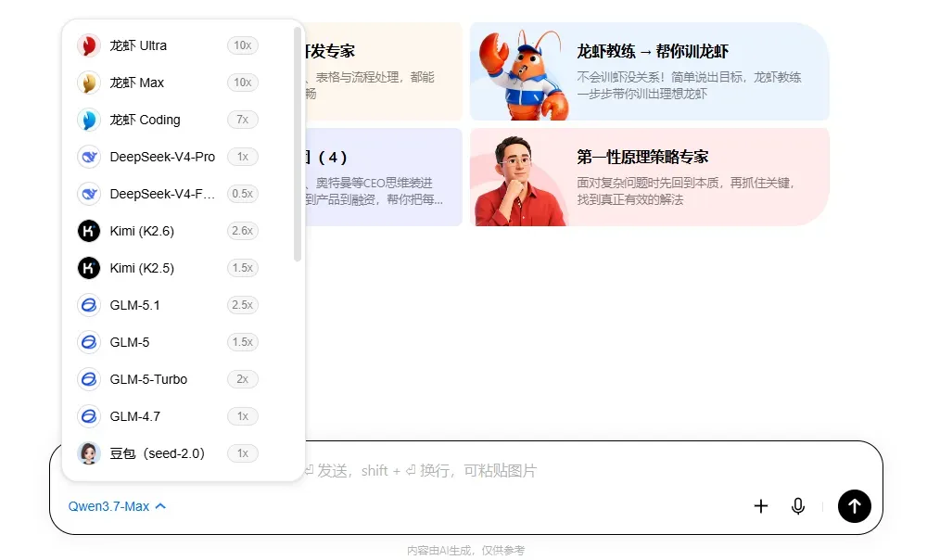Screen dimensions: 927x560
Task: Click the 豆包 (seed-2.0) avatar icon
Action: 89,453
